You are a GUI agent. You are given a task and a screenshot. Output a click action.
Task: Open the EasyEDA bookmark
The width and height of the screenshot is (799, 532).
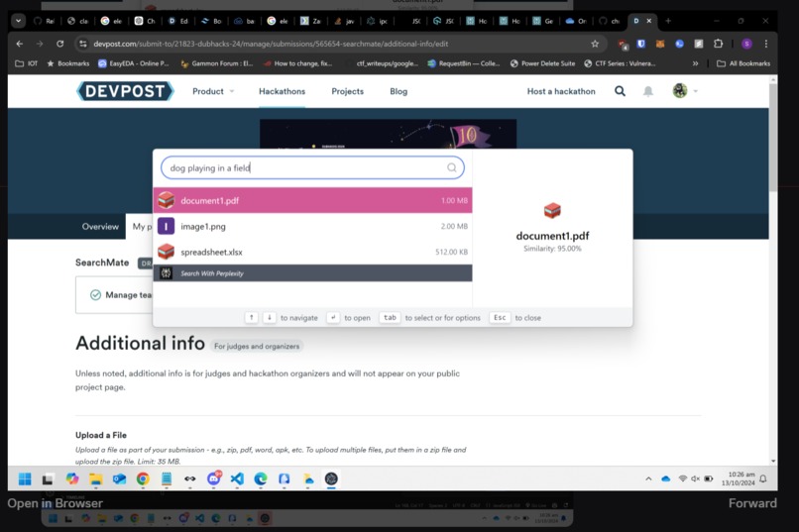click(133, 63)
